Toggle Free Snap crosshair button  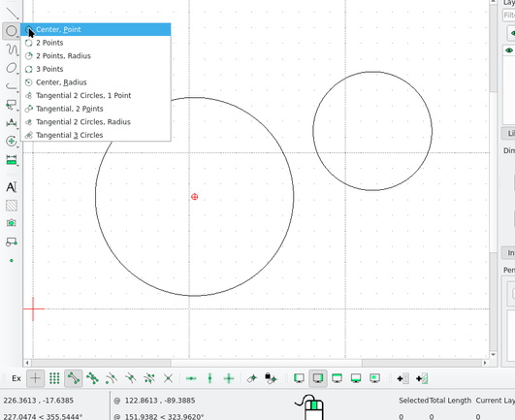tap(35, 378)
